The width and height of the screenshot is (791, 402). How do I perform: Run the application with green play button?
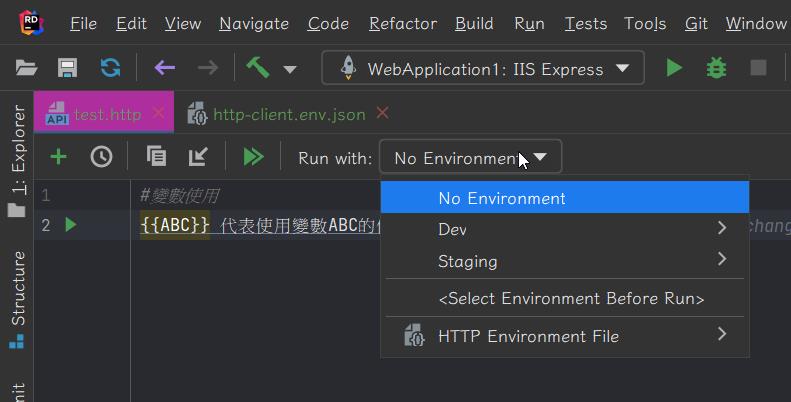(674, 68)
